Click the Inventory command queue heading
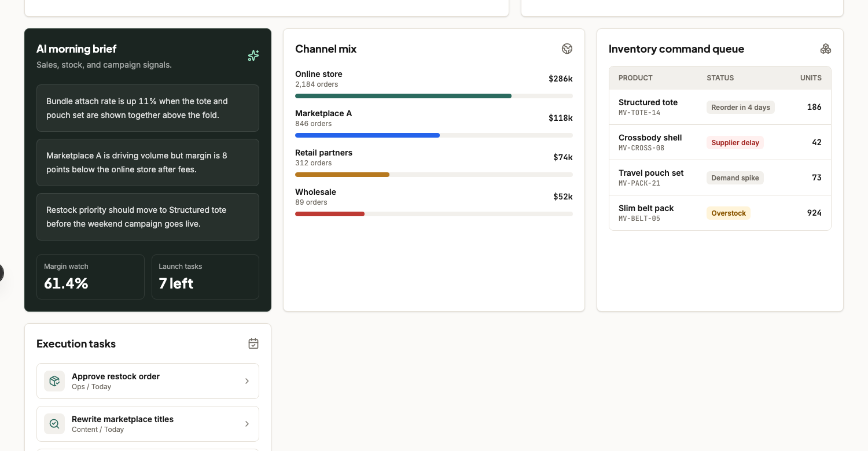The height and width of the screenshot is (451, 868). (676, 49)
